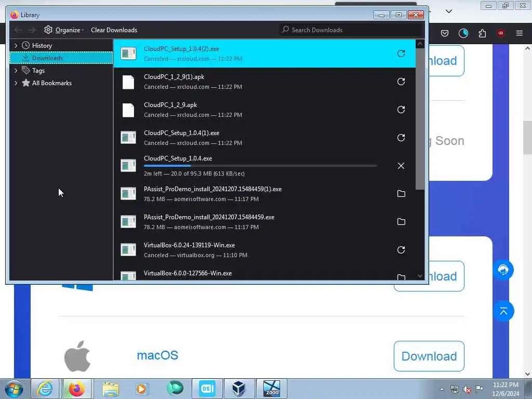
Task: Select the CloudPC_Setup_1.0.4(1).exe file name
Action: pos(181,133)
